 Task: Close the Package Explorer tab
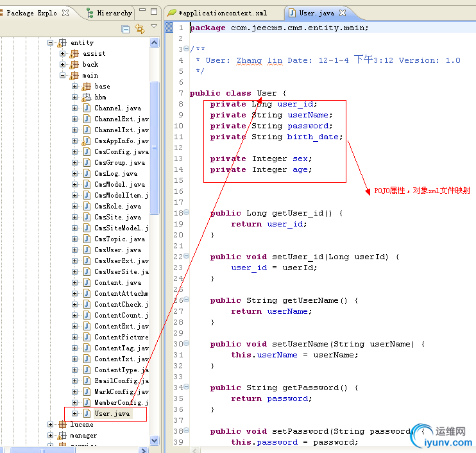click(x=65, y=13)
